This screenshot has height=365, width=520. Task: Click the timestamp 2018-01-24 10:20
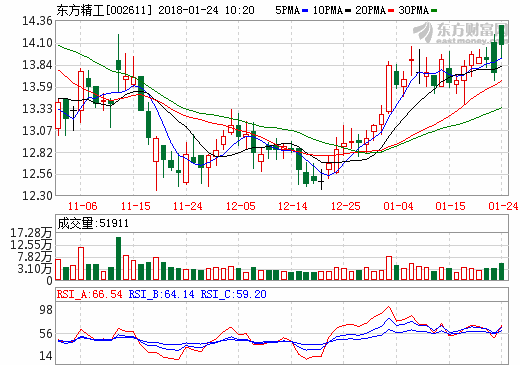pos(206,10)
